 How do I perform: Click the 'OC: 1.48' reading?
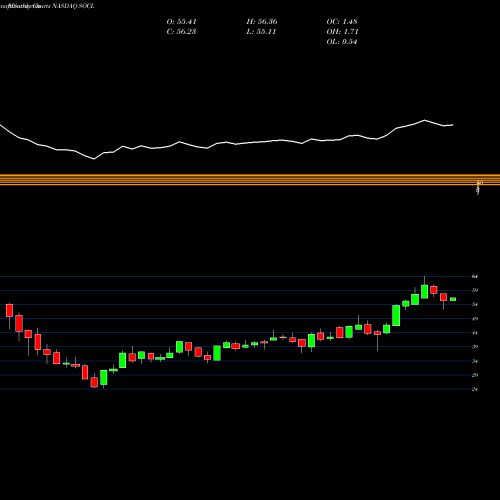pyautogui.click(x=342, y=22)
